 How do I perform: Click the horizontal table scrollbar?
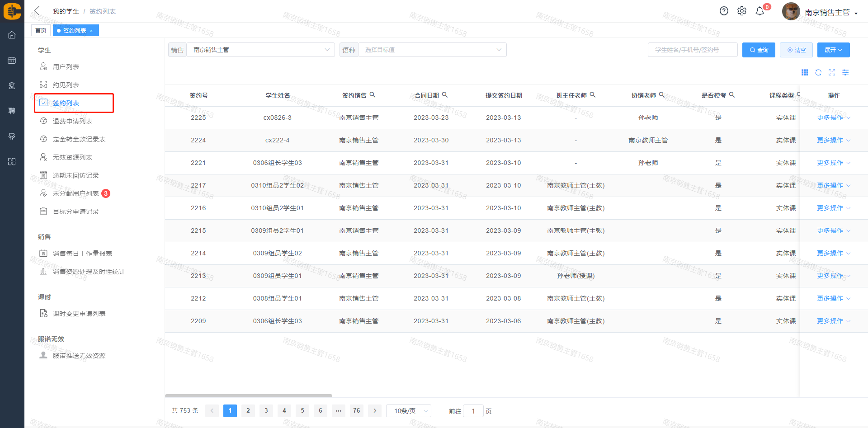(249, 395)
